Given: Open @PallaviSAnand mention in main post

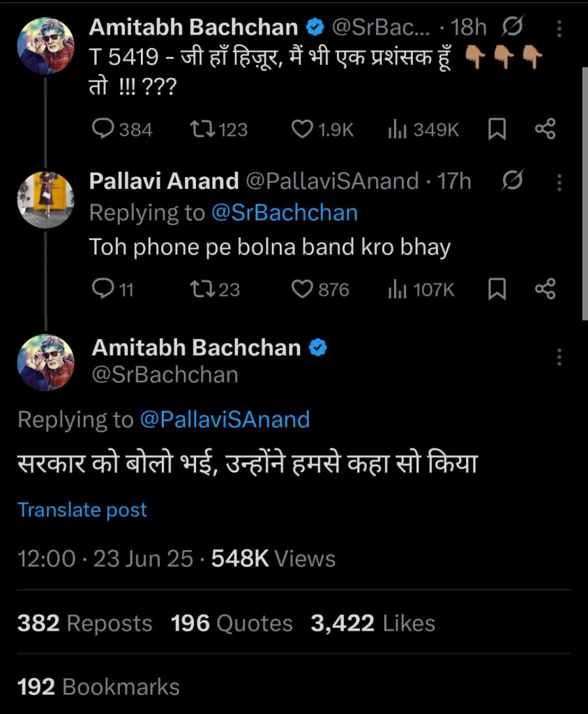Looking at the screenshot, I should 225,419.
